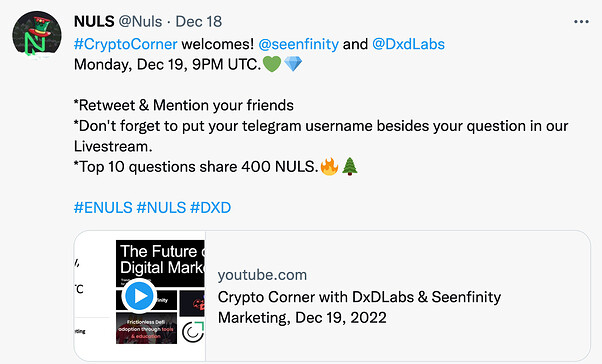The height and width of the screenshot is (364, 602).
Task: Click the green heart emoji
Action: coord(272,64)
